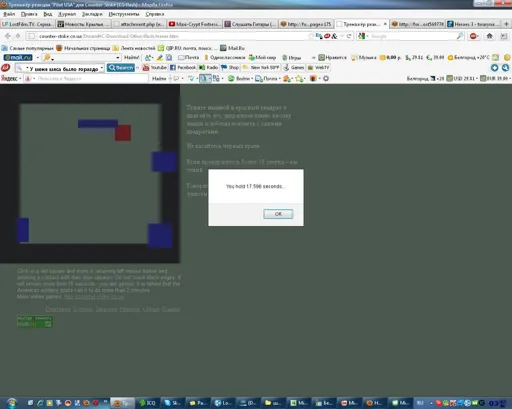Image resolution: width=512 pixels, height=409 pixels.
Task: Click the page reload icon in address bar
Action: pos(349,36)
